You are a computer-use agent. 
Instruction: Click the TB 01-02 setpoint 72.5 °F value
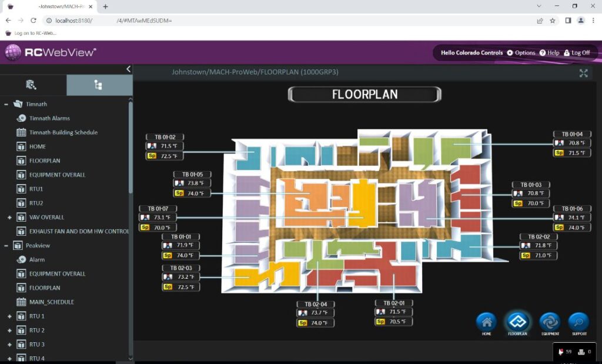tap(169, 156)
